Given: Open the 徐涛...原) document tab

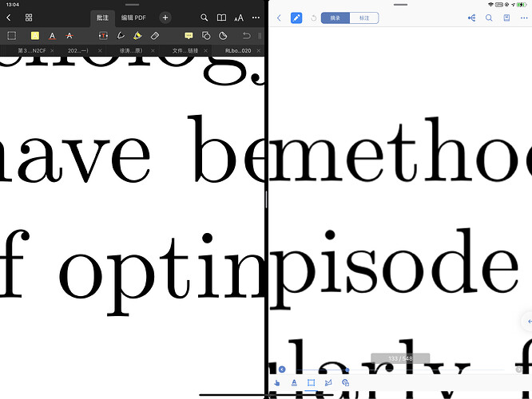Looking at the screenshot, I should (131, 50).
